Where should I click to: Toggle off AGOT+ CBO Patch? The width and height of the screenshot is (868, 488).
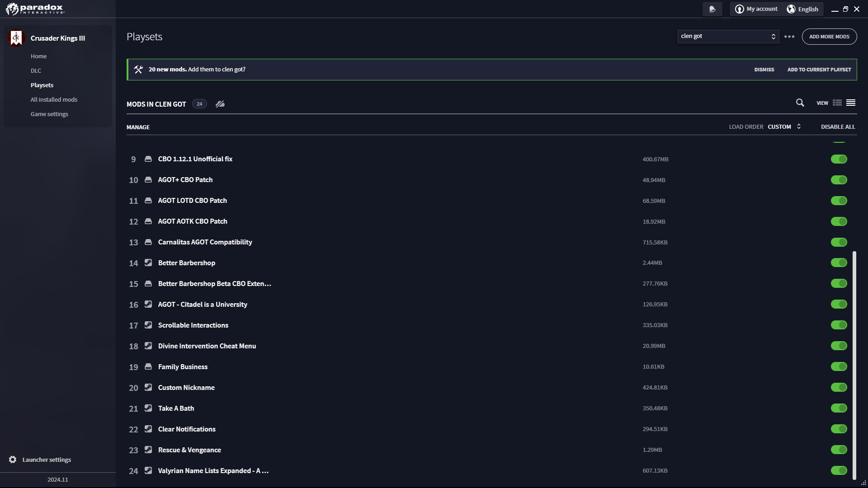click(839, 180)
